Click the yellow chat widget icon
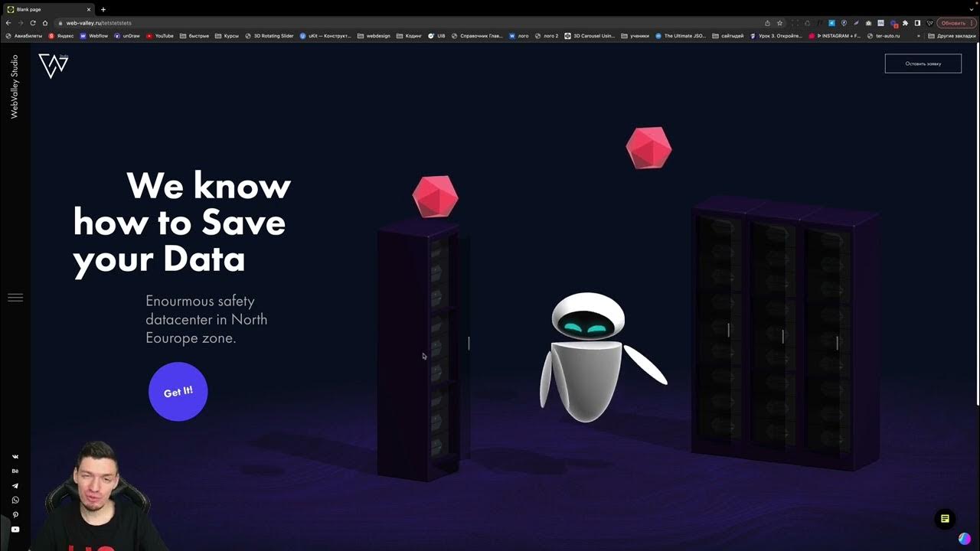 [x=945, y=519]
